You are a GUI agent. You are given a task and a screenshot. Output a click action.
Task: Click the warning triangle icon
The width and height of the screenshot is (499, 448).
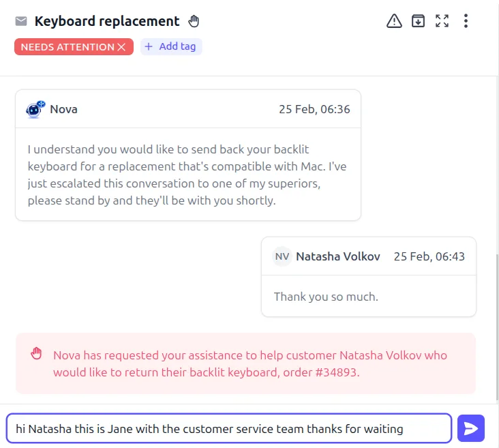[x=394, y=21]
